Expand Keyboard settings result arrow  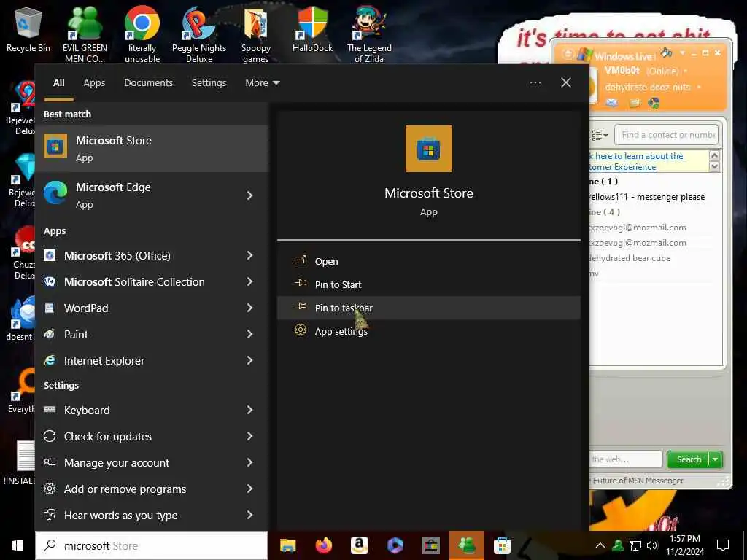point(249,410)
